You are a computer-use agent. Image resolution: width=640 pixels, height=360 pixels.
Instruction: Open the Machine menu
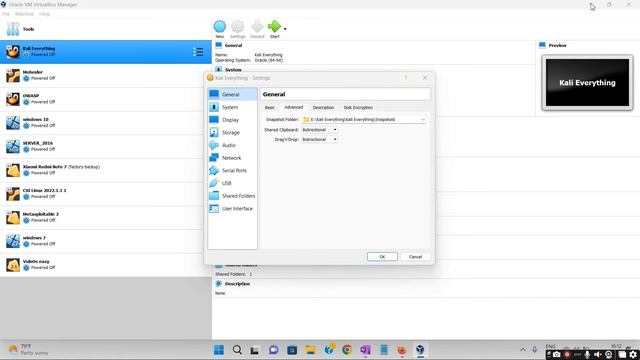[24, 14]
